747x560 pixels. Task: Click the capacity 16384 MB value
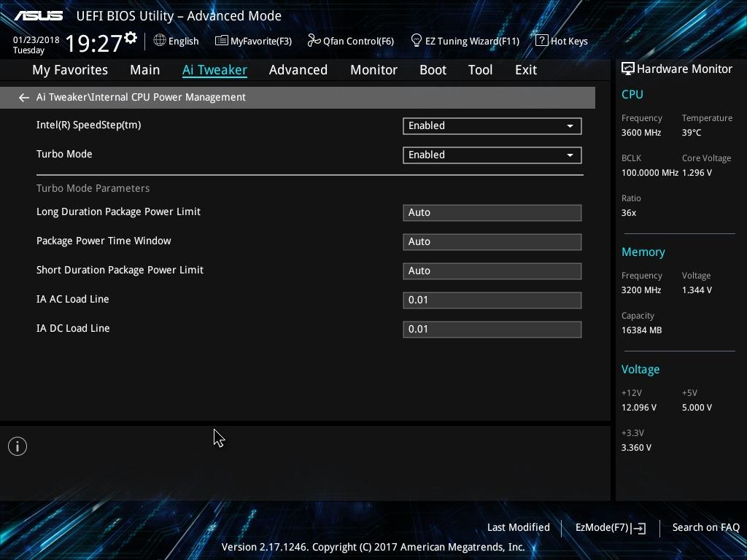(642, 330)
